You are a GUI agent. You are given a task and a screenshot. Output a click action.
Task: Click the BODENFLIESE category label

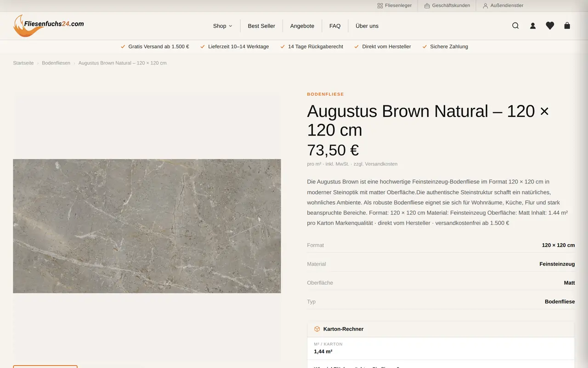325,94
